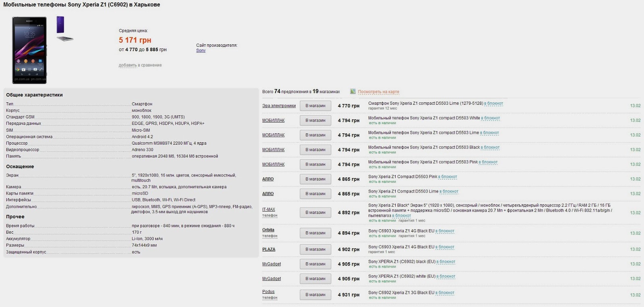
Task: Click the 74x144x9 мм dimensions value
Action: (144, 245)
